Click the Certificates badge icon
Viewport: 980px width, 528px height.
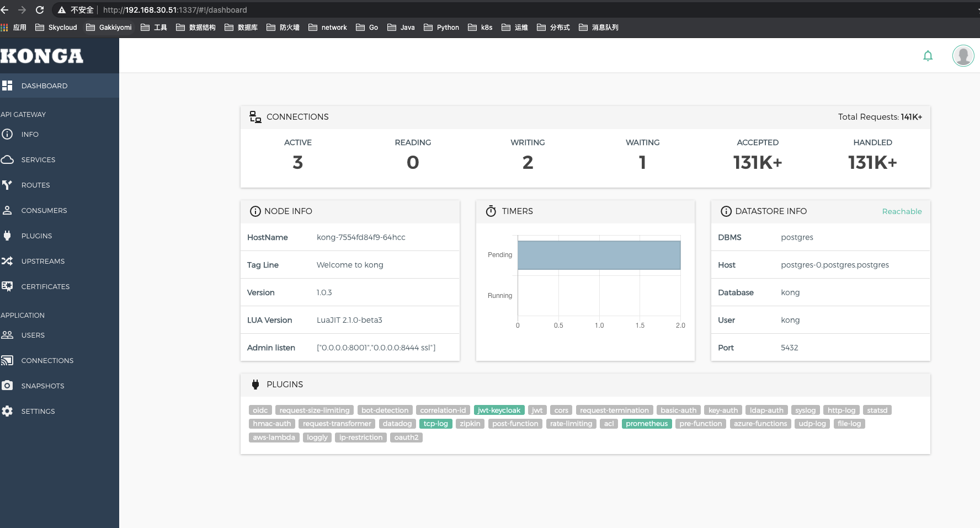[7, 286]
